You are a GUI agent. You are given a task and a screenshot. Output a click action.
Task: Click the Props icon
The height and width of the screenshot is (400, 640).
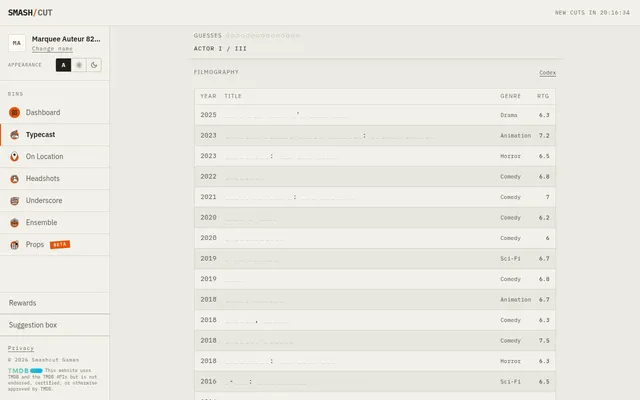pyautogui.click(x=14, y=244)
